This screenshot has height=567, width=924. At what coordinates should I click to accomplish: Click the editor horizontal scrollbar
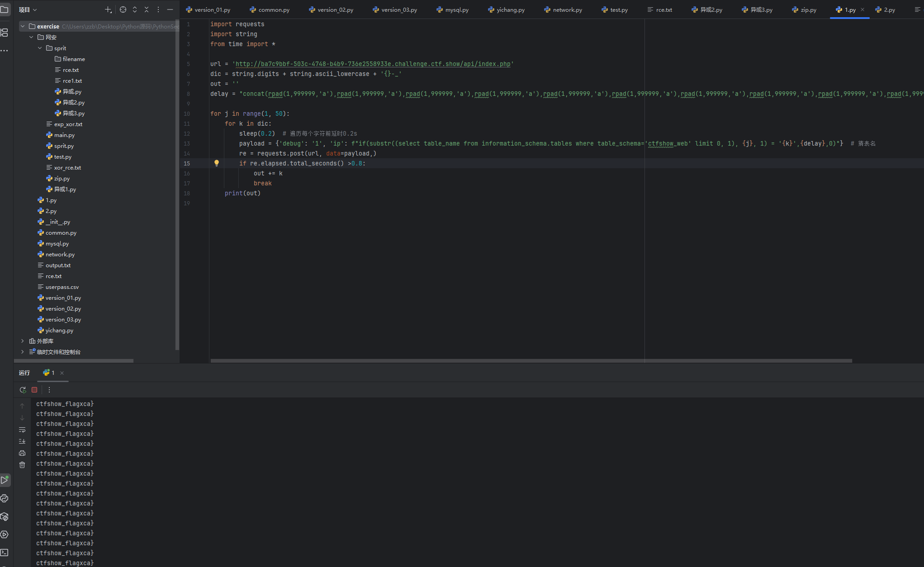pos(531,361)
